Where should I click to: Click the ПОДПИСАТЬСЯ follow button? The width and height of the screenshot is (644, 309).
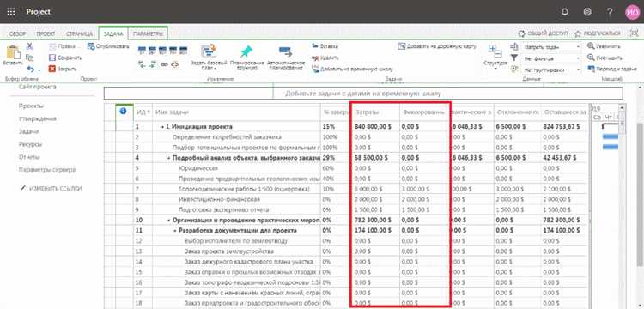598,33
